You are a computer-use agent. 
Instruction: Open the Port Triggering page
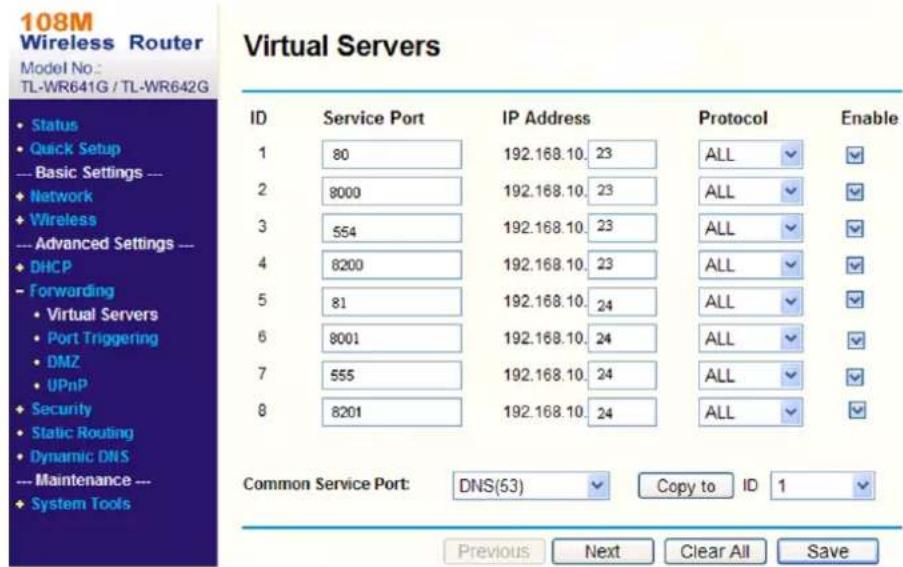click(x=103, y=338)
